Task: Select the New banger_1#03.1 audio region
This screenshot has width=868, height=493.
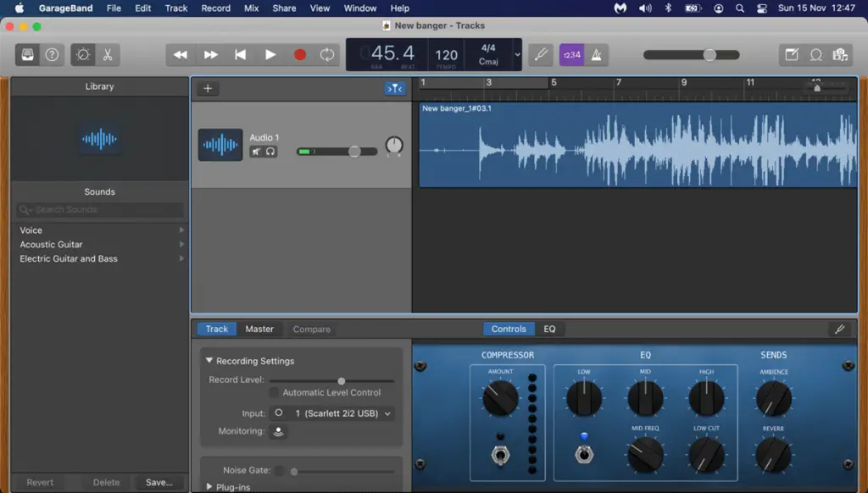Action: [x=637, y=145]
